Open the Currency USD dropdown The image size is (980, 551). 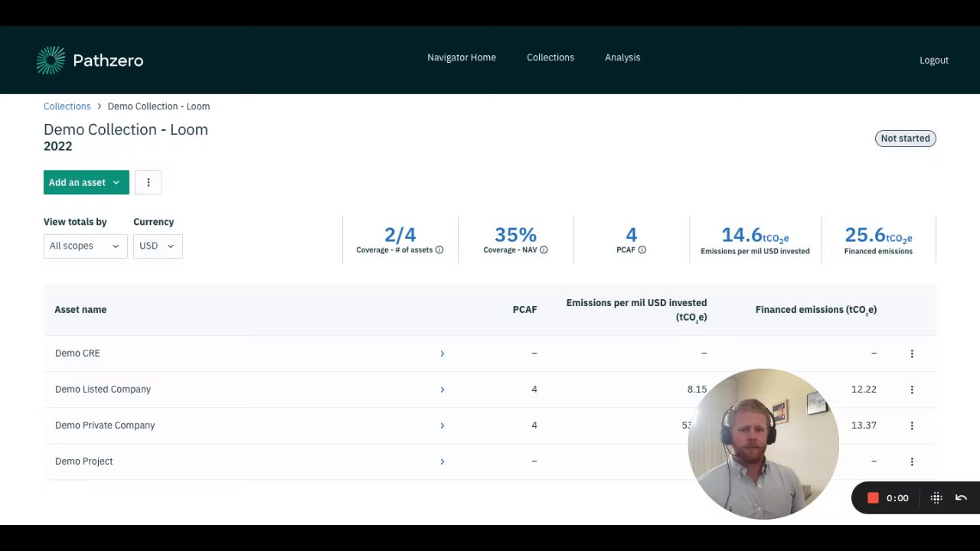[x=158, y=246]
